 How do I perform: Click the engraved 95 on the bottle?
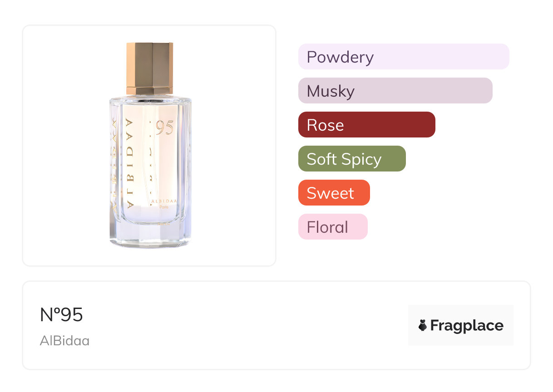click(164, 128)
